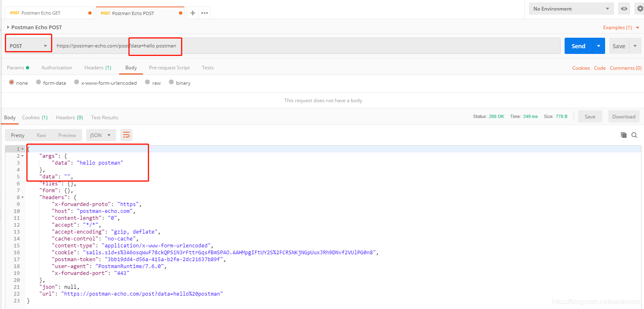Select the x-www-form-urlencoded radio option
Viewport: 644px width, 309px height.
77,82
